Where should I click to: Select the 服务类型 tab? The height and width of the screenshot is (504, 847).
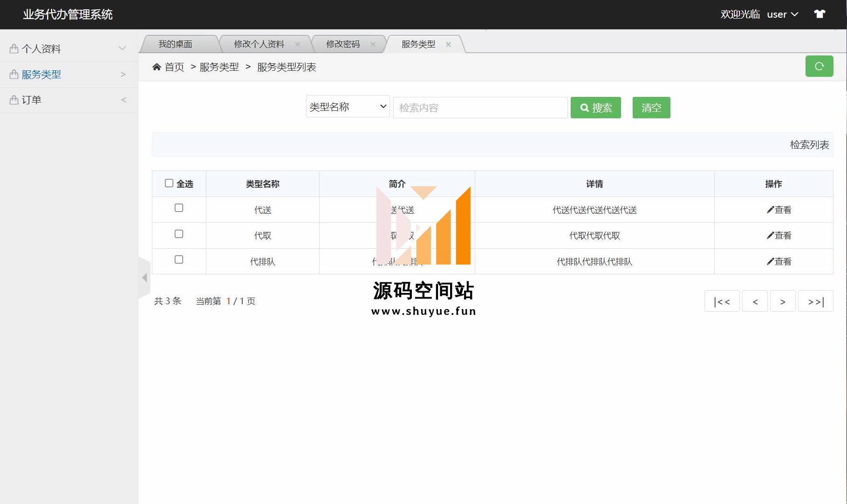point(418,44)
